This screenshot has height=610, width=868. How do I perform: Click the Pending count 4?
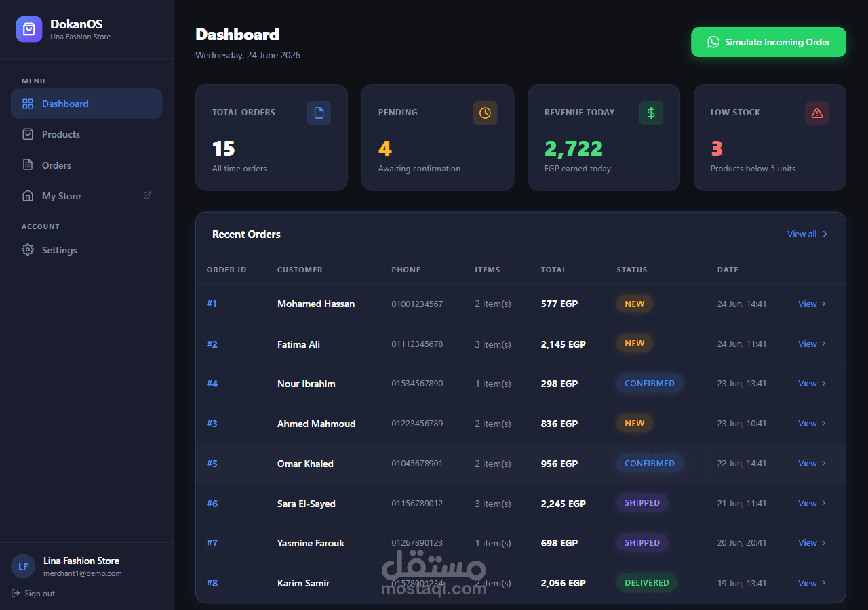tap(385, 148)
